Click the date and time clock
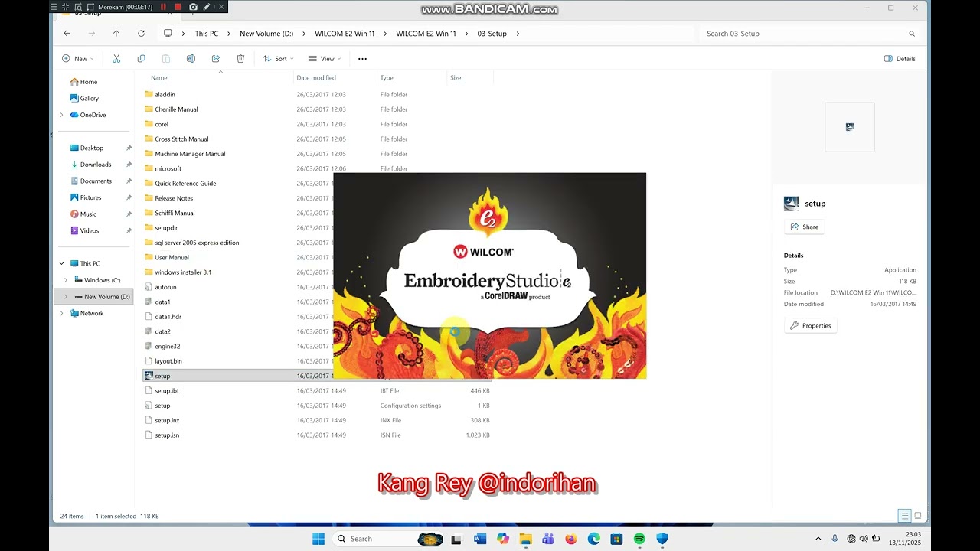Viewport: 980px width, 551px height. tap(905, 539)
